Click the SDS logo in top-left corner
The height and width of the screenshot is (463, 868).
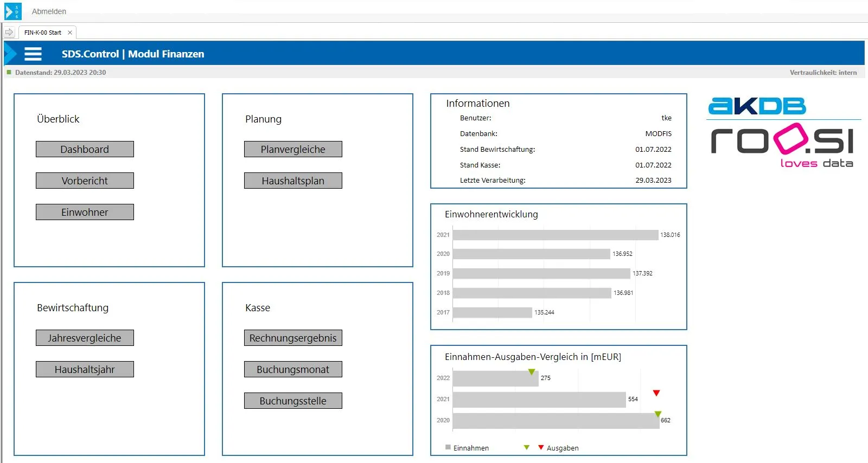(x=12, y=11)
